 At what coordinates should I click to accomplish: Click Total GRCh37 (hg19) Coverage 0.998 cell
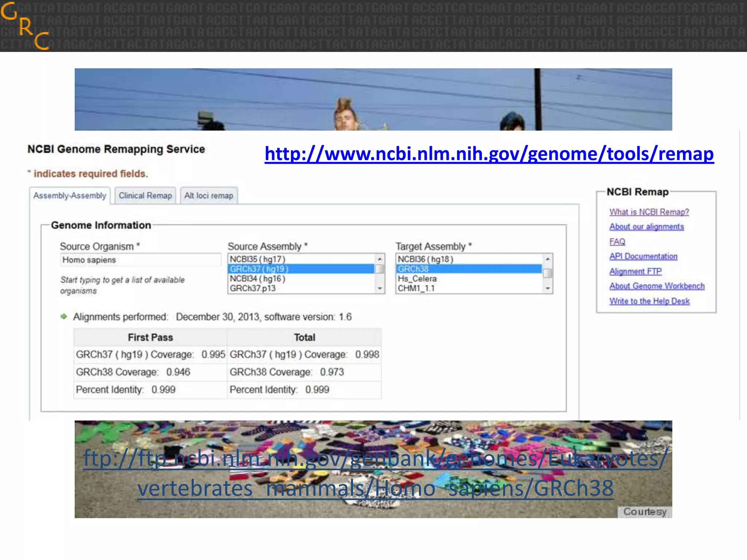point(305,355)
